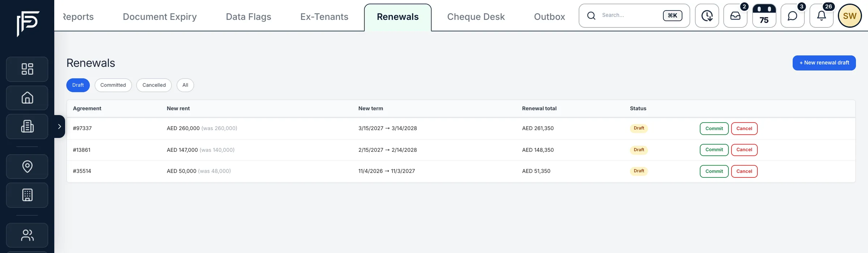This screenshot has height=253, width=868.
Task: Open notifications bell with 26 badge
Action: 821,16
